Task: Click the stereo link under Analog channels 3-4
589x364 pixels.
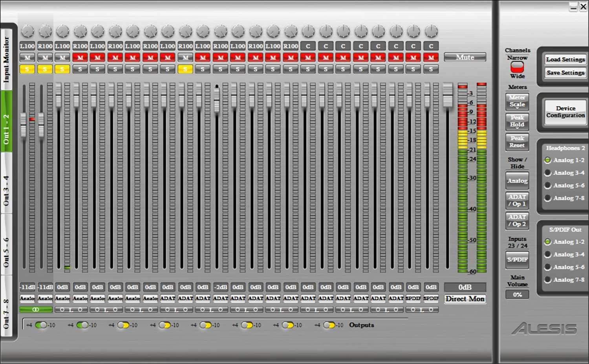Action: [71, 310]
